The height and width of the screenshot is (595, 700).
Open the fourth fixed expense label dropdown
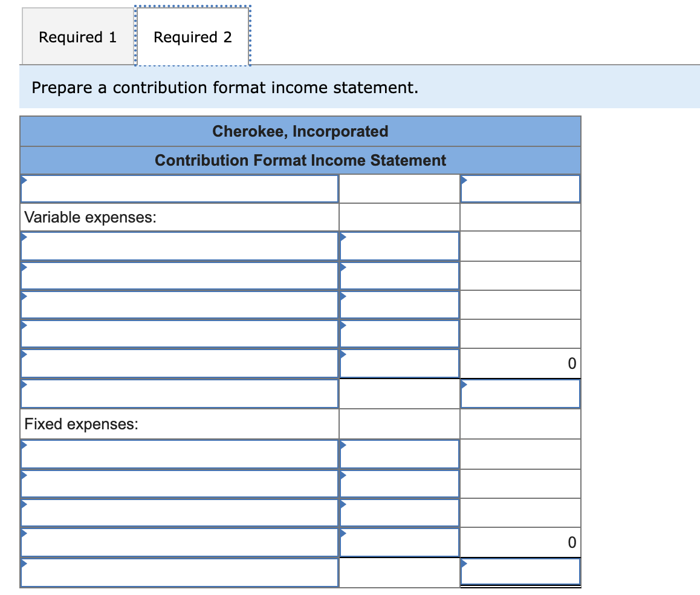(x=180, y=542)
